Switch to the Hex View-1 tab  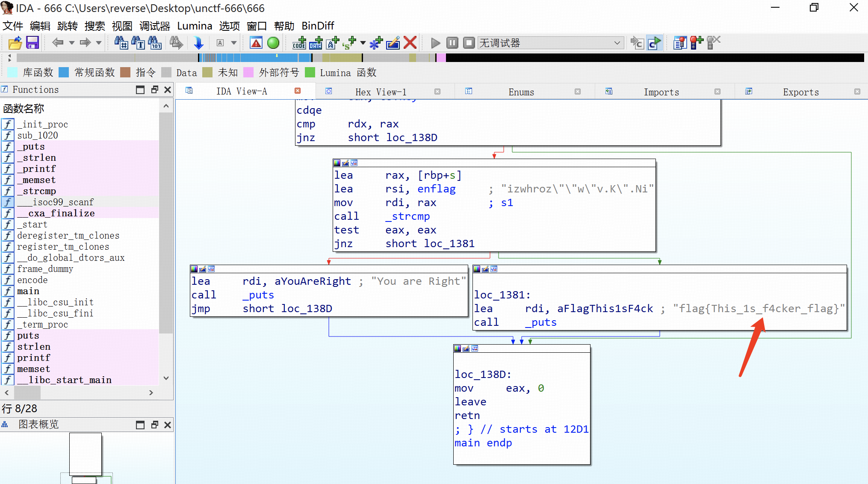point(381,91)
